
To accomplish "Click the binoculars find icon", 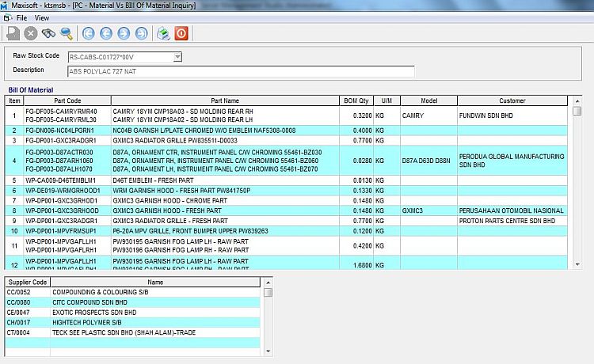I will tap(48, 33).
